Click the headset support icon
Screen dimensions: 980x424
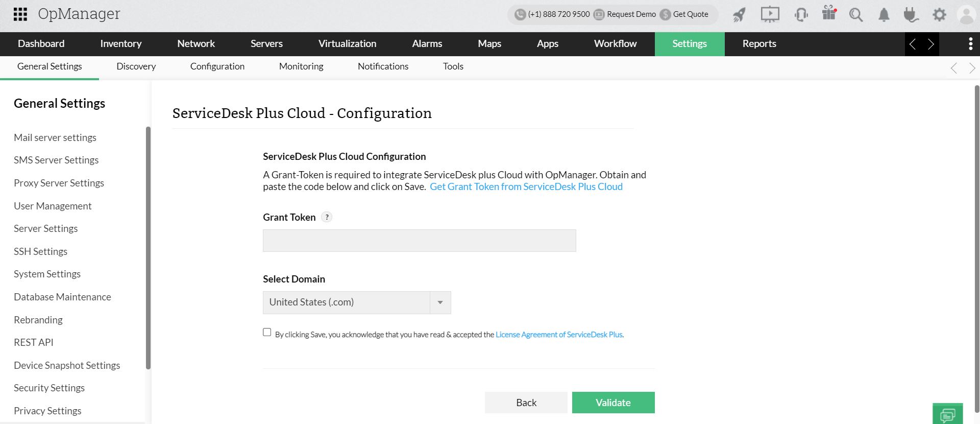[801, 15]
